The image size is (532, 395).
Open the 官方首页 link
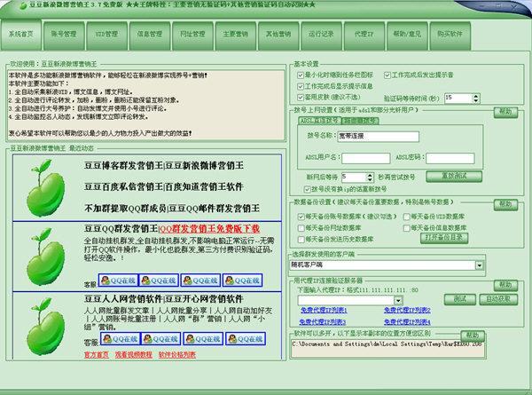pyautogui.click(x=97, y=353)
